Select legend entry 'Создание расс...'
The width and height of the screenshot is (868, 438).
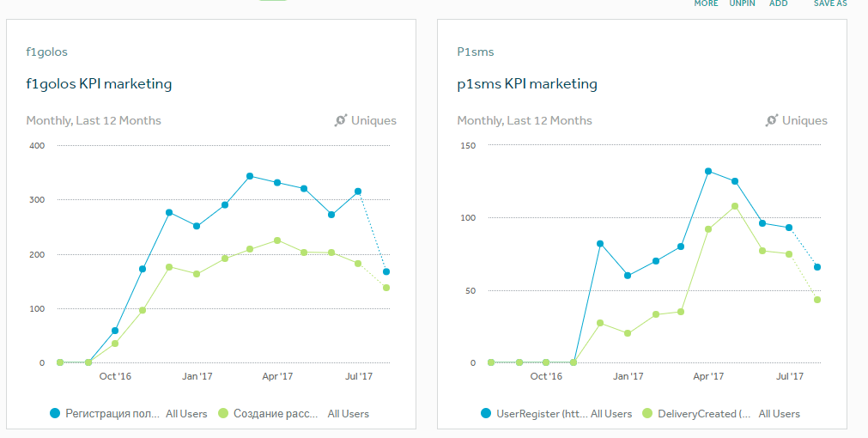(276, 414)
